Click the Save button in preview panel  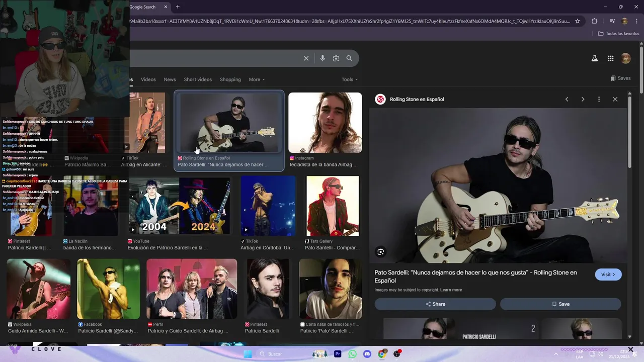[560, 304]
